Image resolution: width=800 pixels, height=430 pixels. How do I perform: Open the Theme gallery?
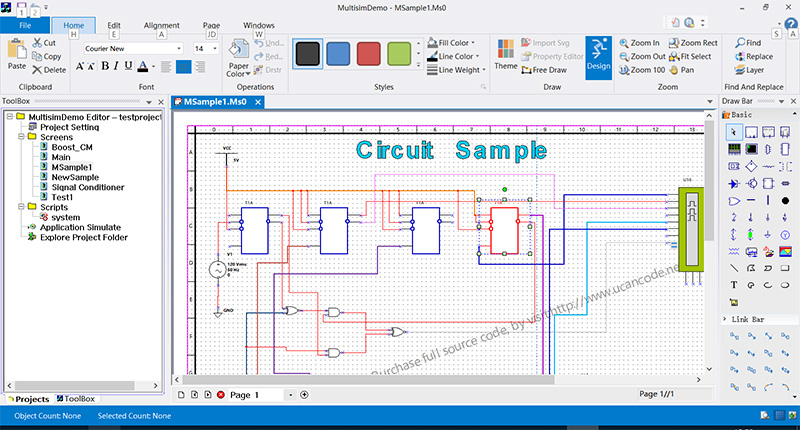pyautogui.click(x=506, y=55)
